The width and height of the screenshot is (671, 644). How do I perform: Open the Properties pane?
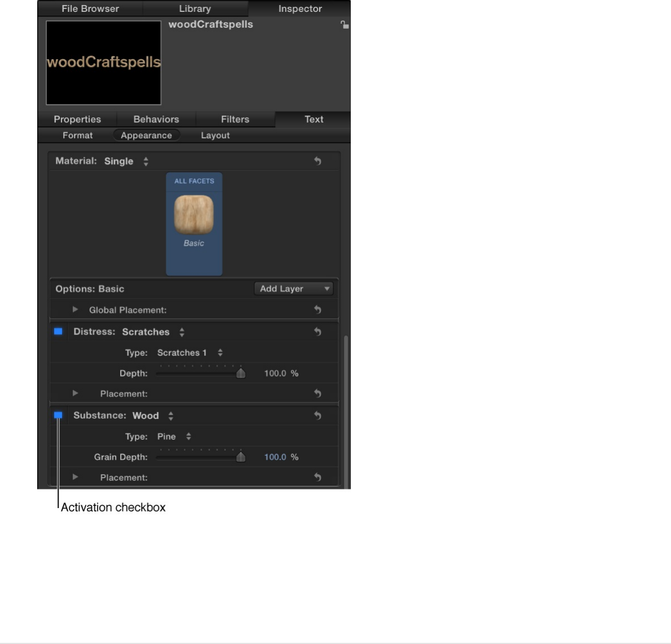click(77, 120)
